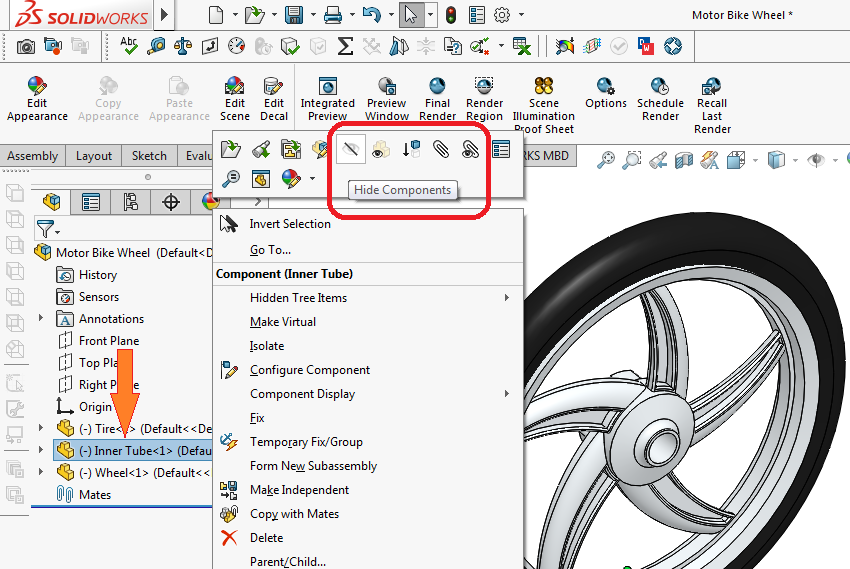Screen dimensions: 850x569
Task: Open the Hidden Tree Items submenu
Action: click(368, 298)
